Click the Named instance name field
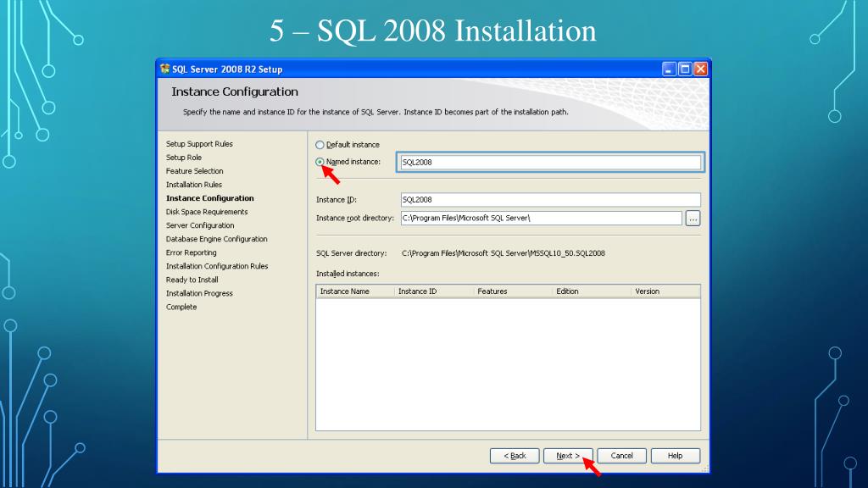The image size is (868, 488). click(550, 162)
